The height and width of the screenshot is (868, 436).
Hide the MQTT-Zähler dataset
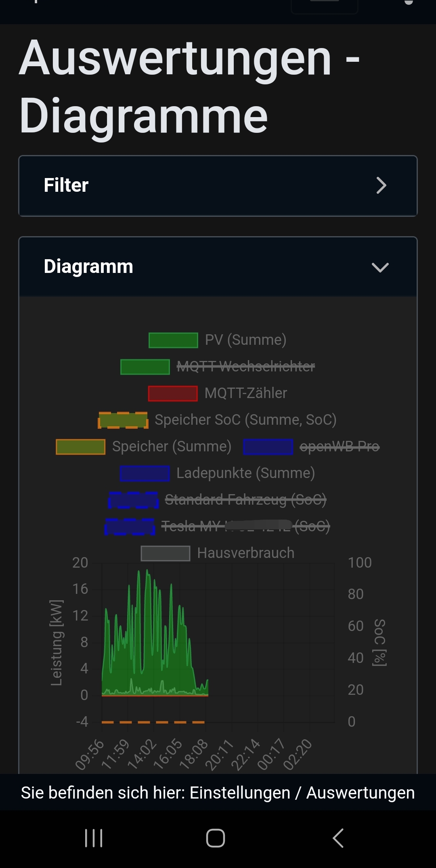245,393
